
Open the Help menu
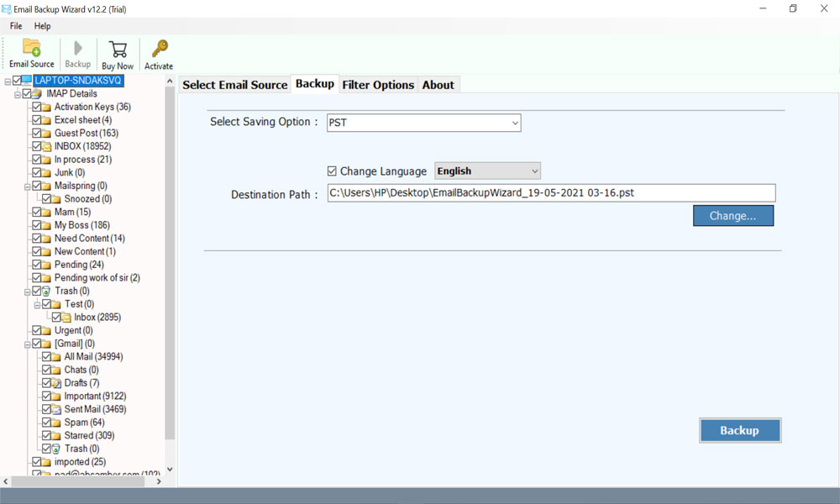tap(42, 26)
